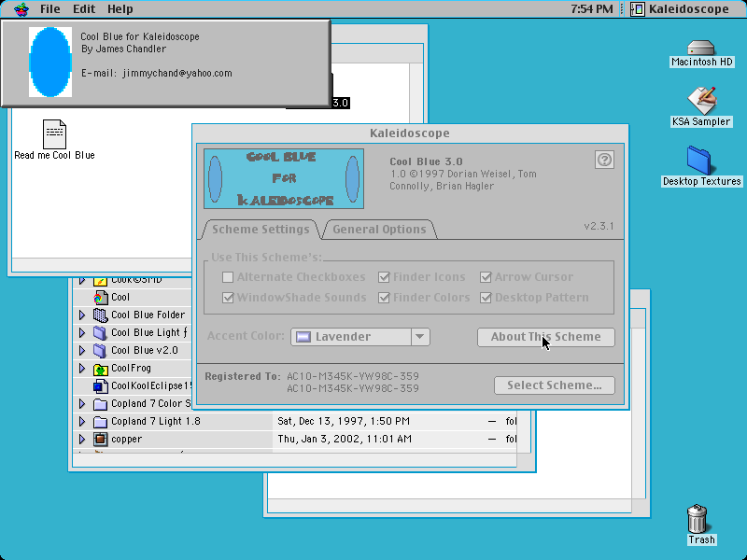This screenshot has height=560, width=747.
Task: Click the Kaleidoscope icon in the menu bar
Action: 638,9
